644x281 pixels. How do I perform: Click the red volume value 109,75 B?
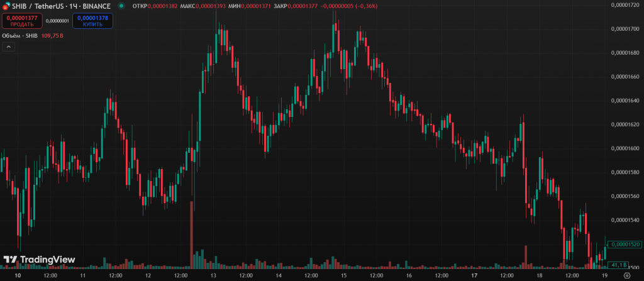(x=52, y=36)
